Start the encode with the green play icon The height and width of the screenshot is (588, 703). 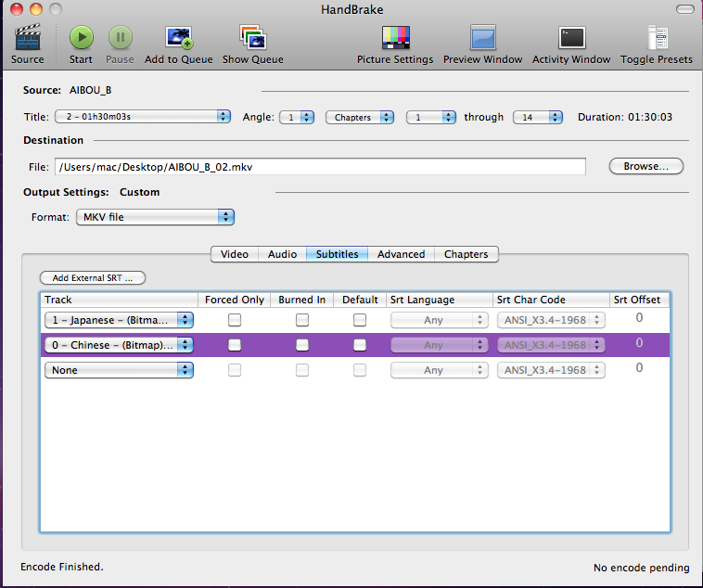pyautogui.click(x=81, y=37)
